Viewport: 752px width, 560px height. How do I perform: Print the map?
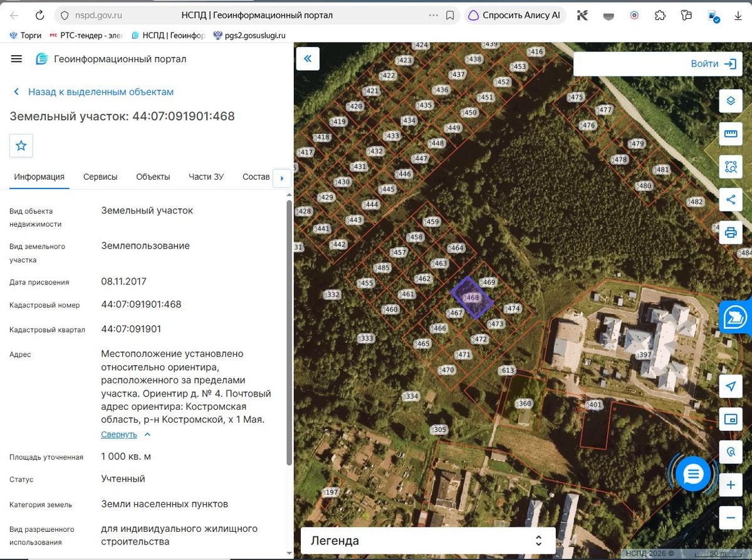[730, 232]
